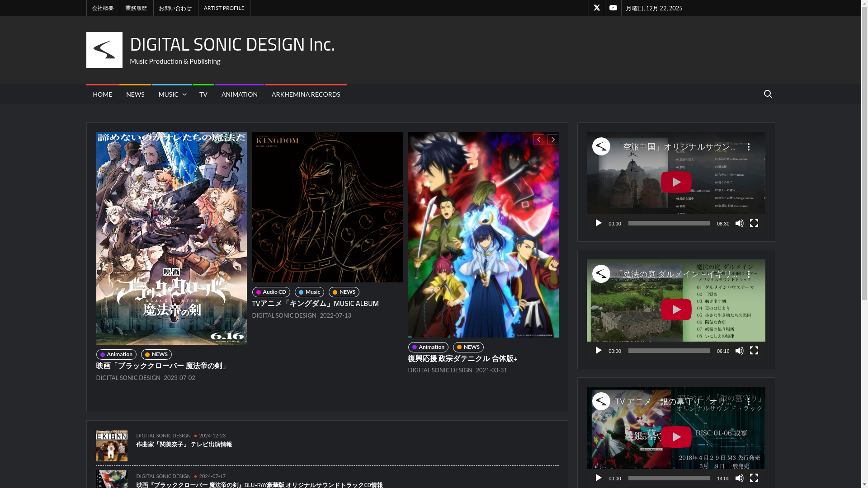Open the TV menu item
The width and height of the screenshot is (868, 488).
[x=203, y=94]
